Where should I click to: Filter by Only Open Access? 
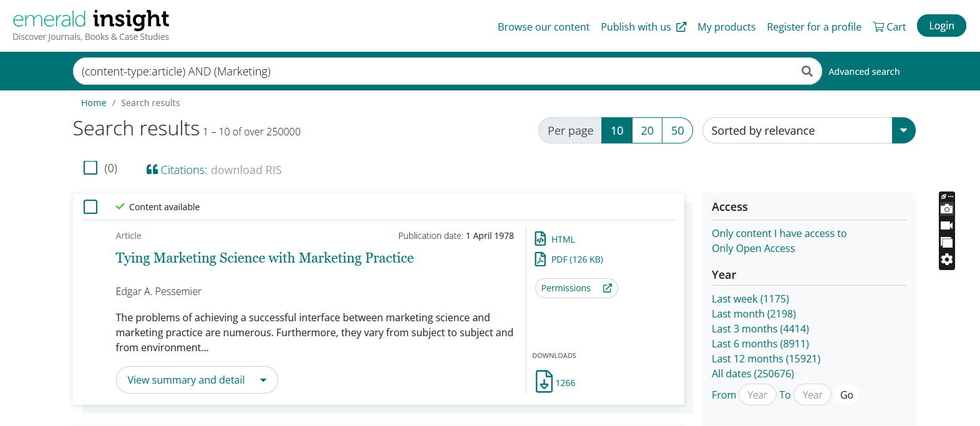point(753,248)
